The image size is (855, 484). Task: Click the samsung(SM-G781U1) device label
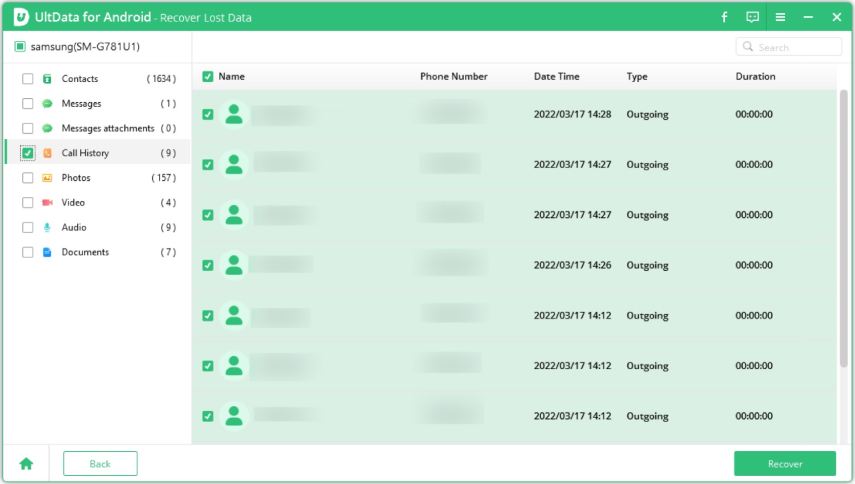point(85,46)
